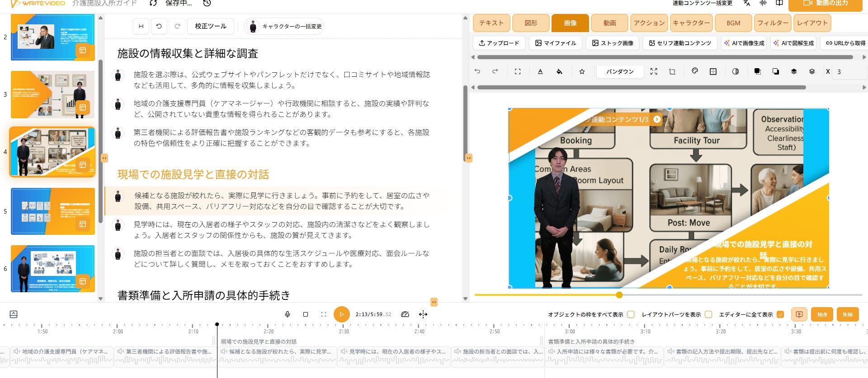
Task: Open the パンダウン animation dropdown
Action: 620,71
